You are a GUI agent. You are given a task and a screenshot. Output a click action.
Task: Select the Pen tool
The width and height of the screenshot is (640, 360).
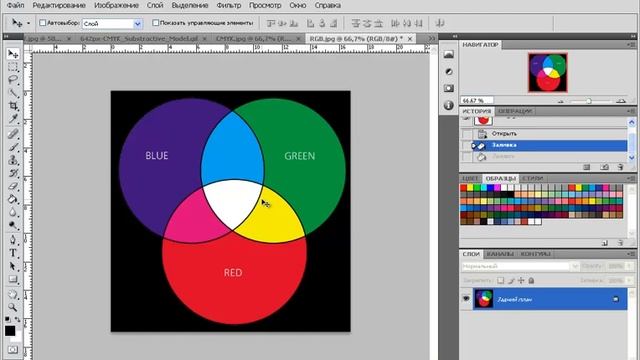pos(13,240)
